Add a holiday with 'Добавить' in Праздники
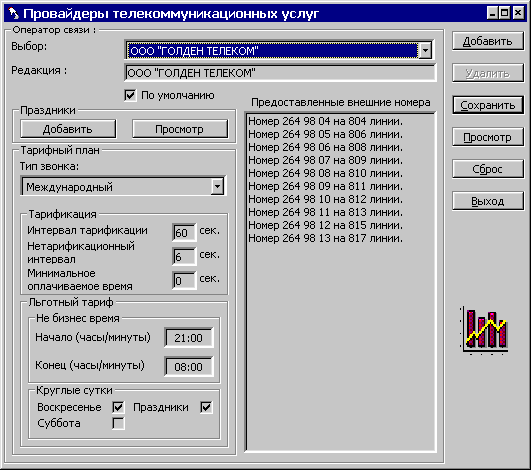The height and width of the screenshot is (470, 531). pyautogui.click(x=68, y=129)
